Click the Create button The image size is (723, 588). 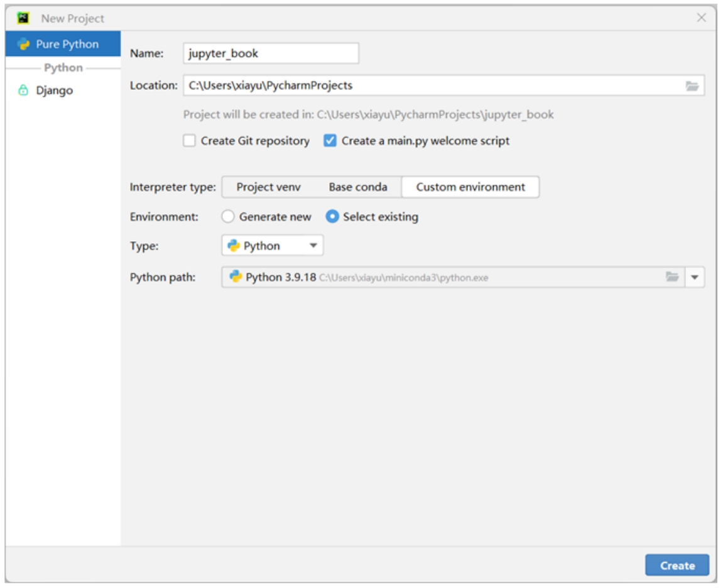click(x=677, y=565)
